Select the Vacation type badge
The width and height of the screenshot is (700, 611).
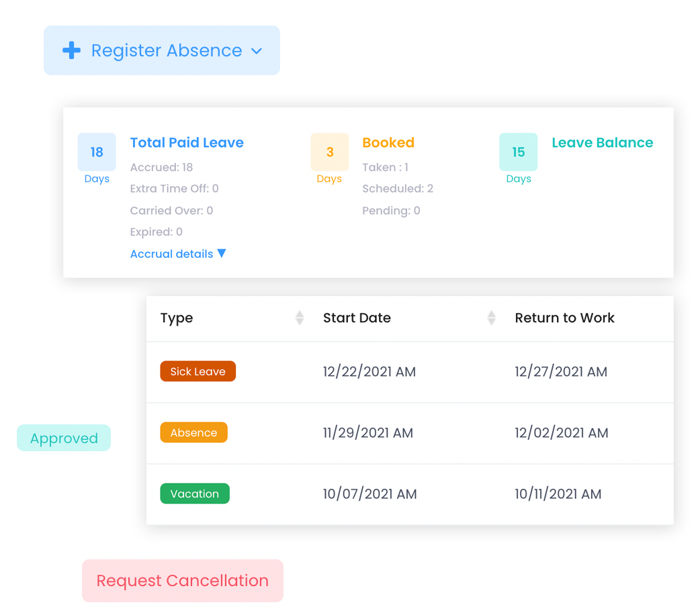195,493
